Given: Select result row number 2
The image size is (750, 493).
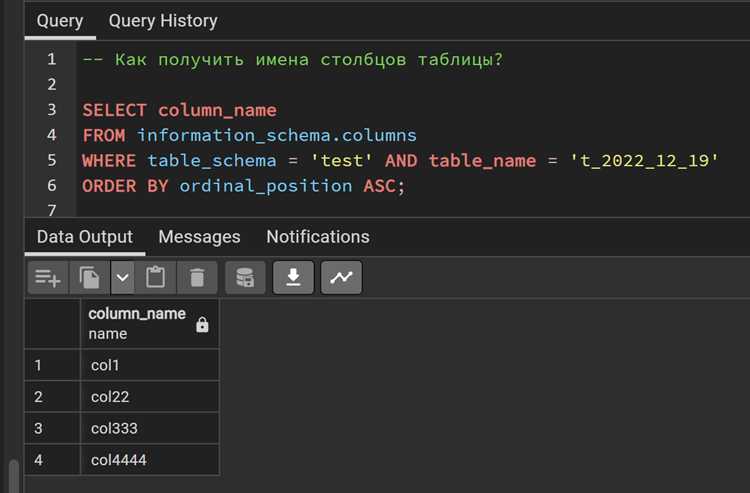Looking at the screenshot, I should (53, 397).
